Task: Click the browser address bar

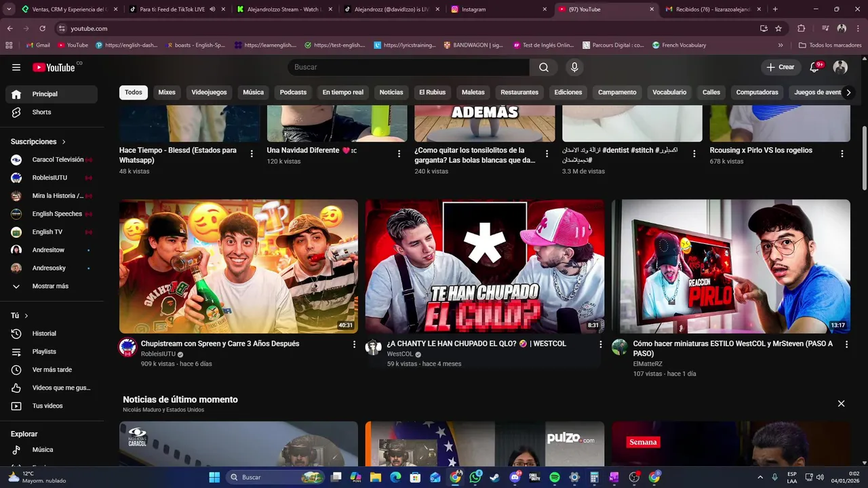Action: (407, 28)
